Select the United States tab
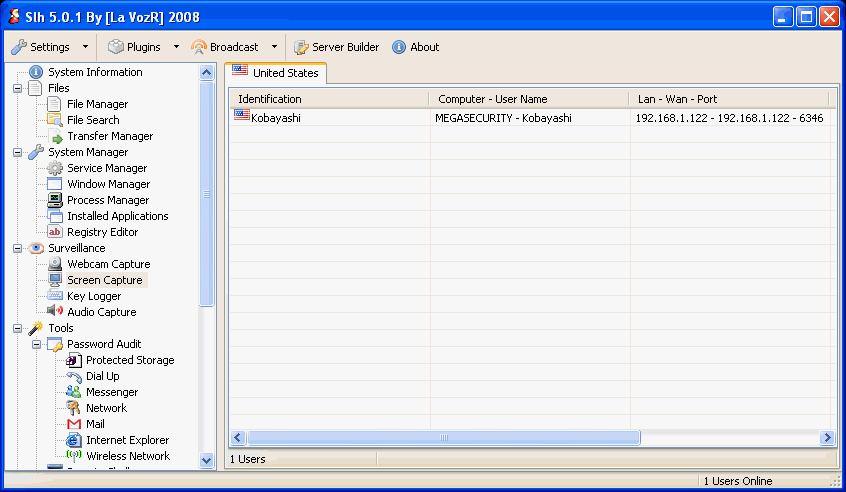 pos(276,73)
